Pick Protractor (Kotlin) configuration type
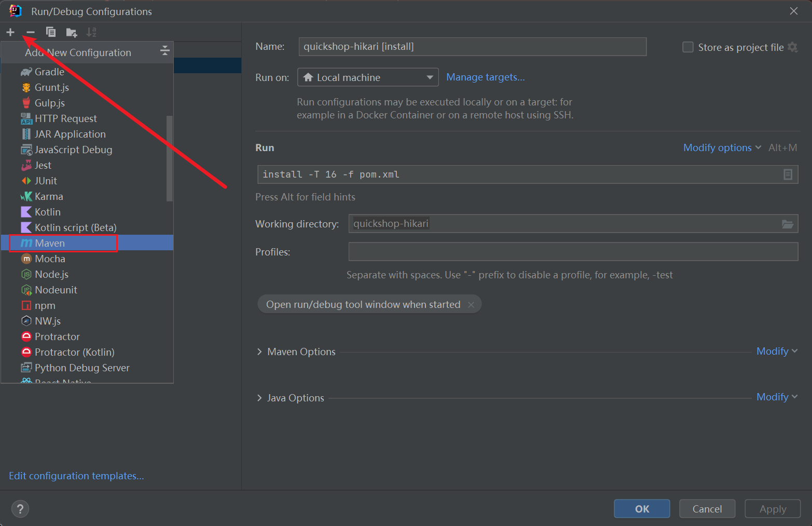Viewport: 812px width, 526px height. click(x=87, y=352)
